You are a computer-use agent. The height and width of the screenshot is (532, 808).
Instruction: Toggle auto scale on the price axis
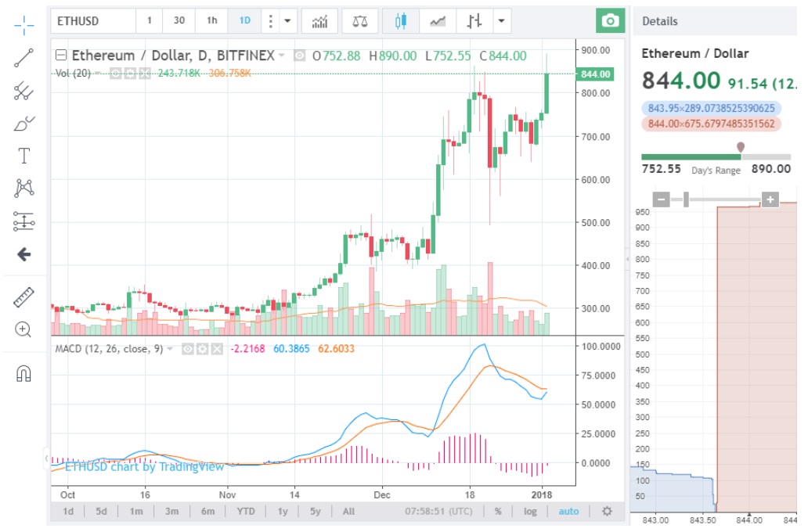568,512
